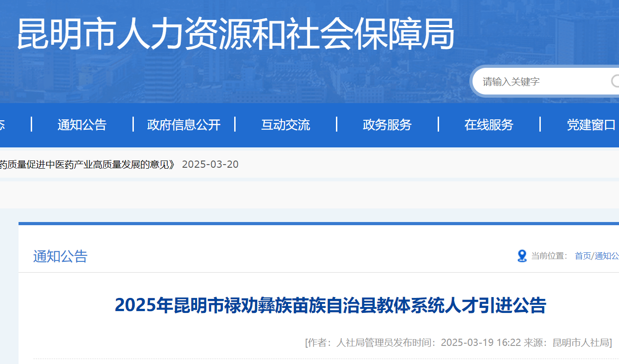
Task: Open the 党建窗口 navigation menu
Action: (591, 125)
